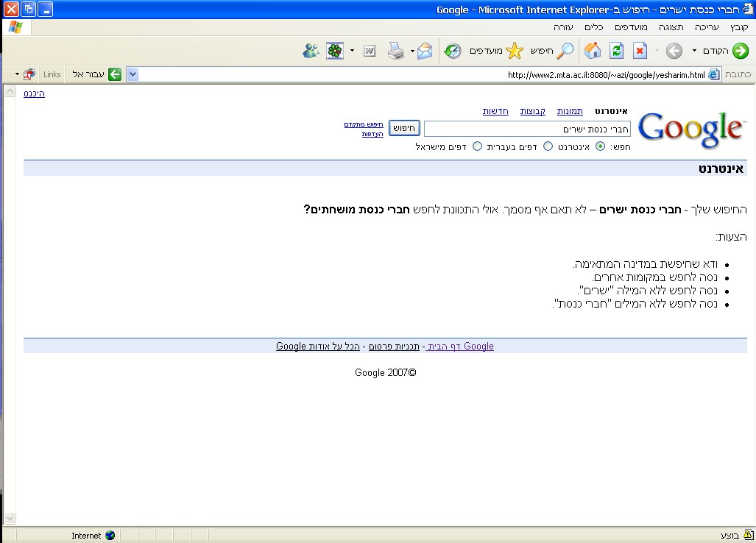Click suggested search חברי כנסת מושחתים
This screenshot has width=756, height=543.
(x=357, y=210)
